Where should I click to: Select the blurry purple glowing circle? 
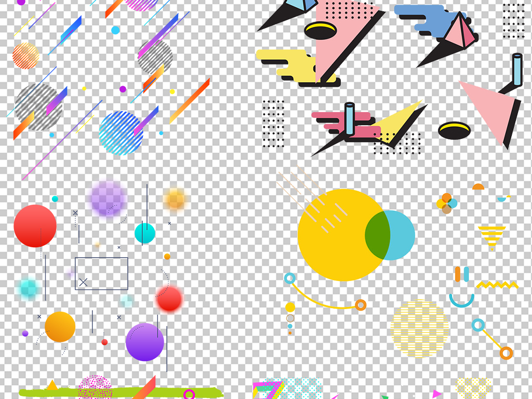[108, 198]
